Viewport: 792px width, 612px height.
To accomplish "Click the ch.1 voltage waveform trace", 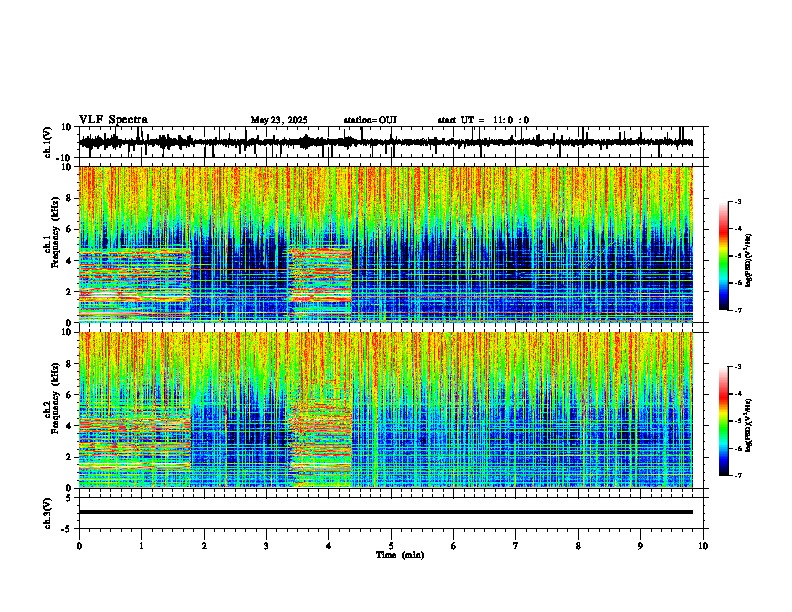I will coord(386,142).
